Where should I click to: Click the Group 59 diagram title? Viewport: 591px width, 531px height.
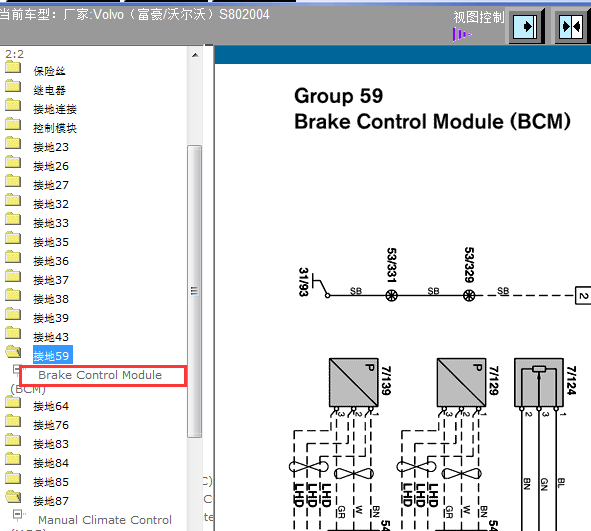[338, 96]
